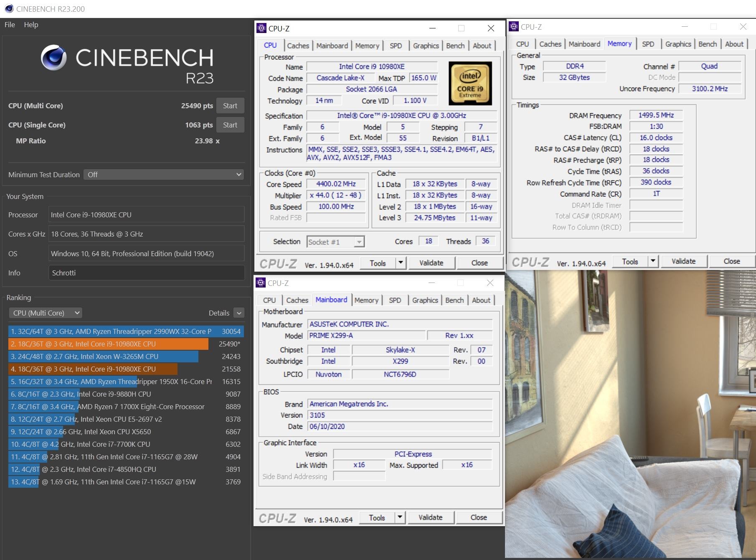Click the CPU-Z title icon in the Memory window
The height and width of the screenshot is (560, 756).
click(x=514, y=26)
